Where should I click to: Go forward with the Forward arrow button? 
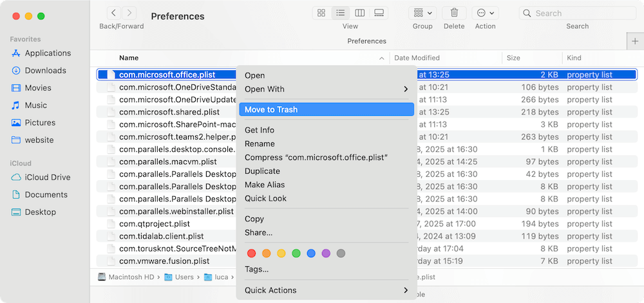(129, 13)
